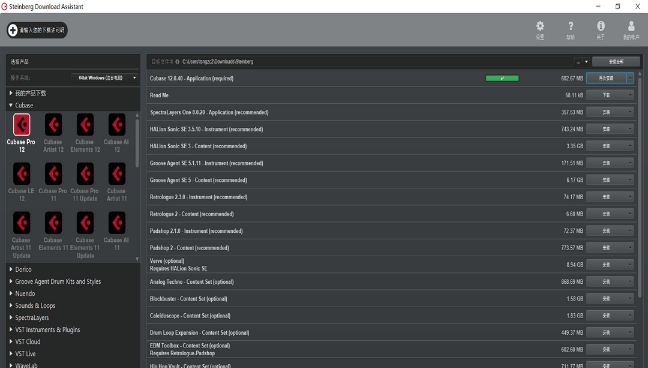Click the Read Me row download button
The height and width of the screenshot is (368, 648).
[x=606, y=95]
